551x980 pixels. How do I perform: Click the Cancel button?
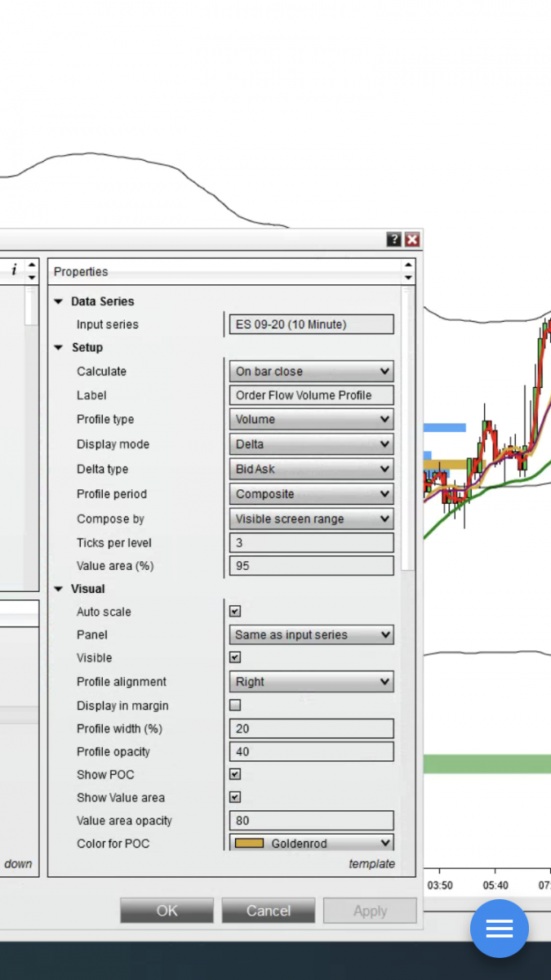pyautogui.click(x=268, y=911)
